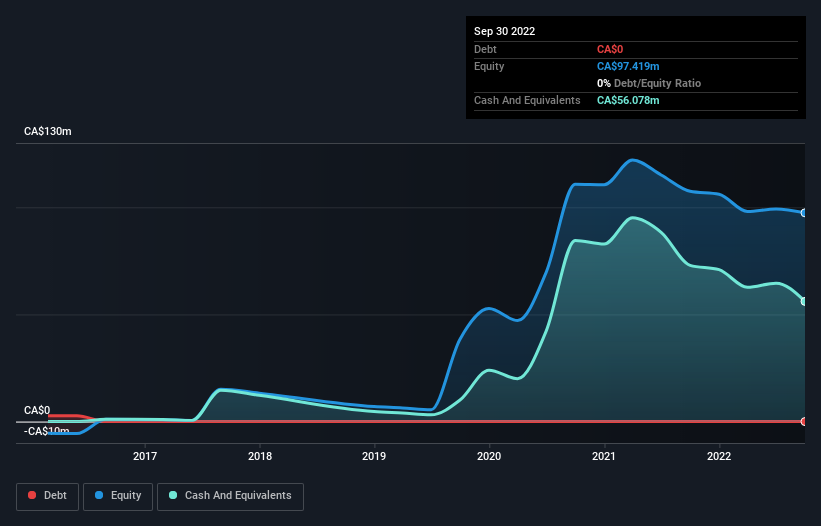
Task: Click the blue Equity legend dot
Action: click(99, 495)
